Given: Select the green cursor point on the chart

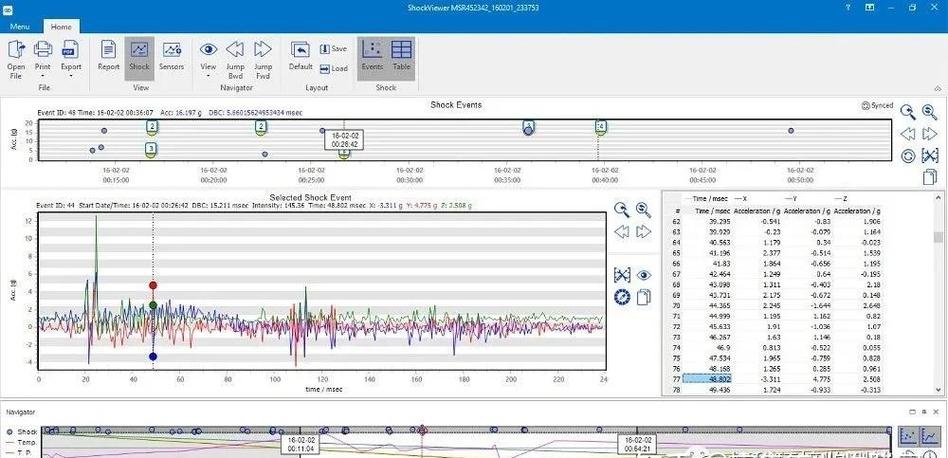Looking at the screenshot, I should (x=153, y=305).
